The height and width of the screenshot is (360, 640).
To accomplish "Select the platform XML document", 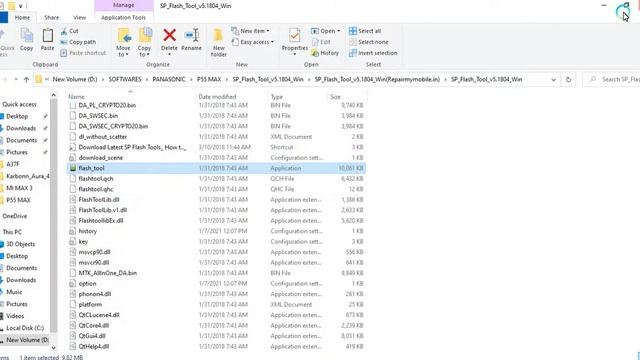I will pyautogui.click(x=216, y=304).
